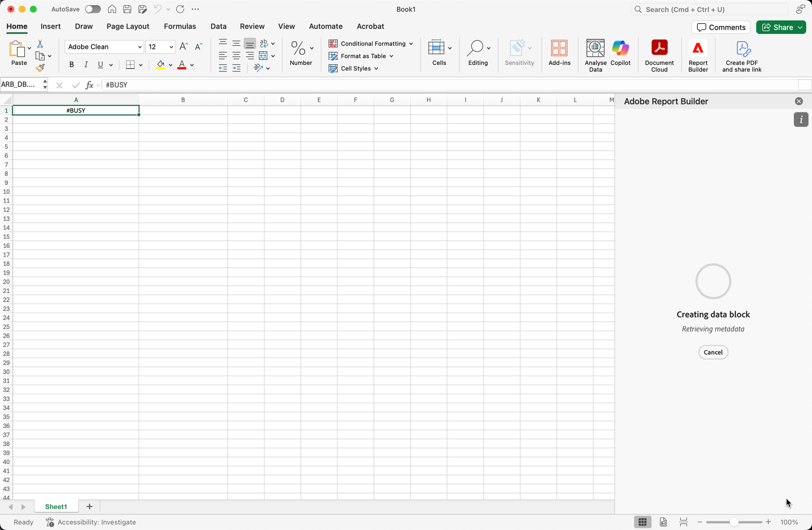Open the Comments pane
Image resolution: width=812 pixels, height=530 pixels.
[721, 27]
